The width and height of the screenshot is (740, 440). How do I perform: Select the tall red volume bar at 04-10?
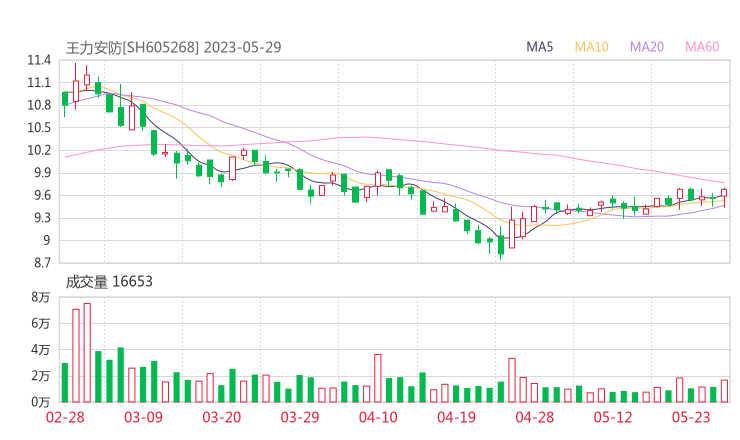(378, 378)
